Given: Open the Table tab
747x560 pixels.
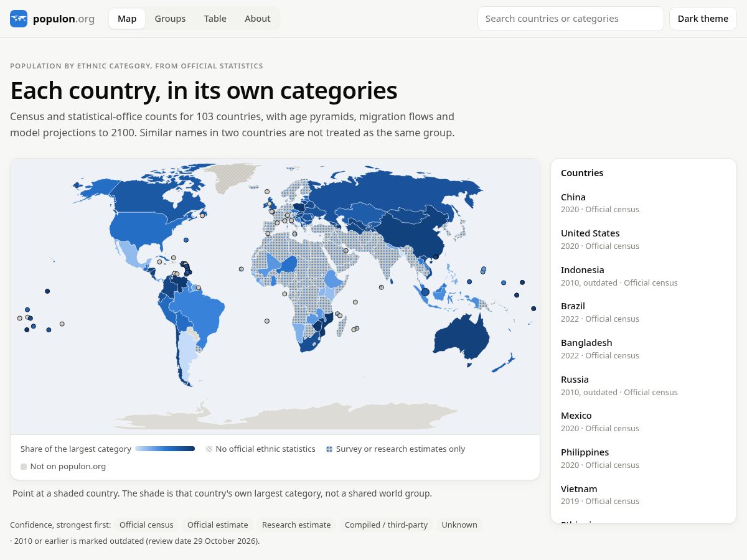Looking at the screenshot, I should tap(215, 19).
